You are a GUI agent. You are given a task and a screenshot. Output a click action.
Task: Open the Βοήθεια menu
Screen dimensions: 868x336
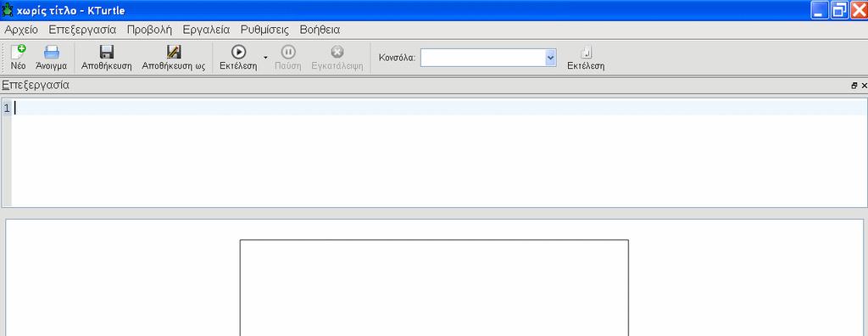click(320, 30)
